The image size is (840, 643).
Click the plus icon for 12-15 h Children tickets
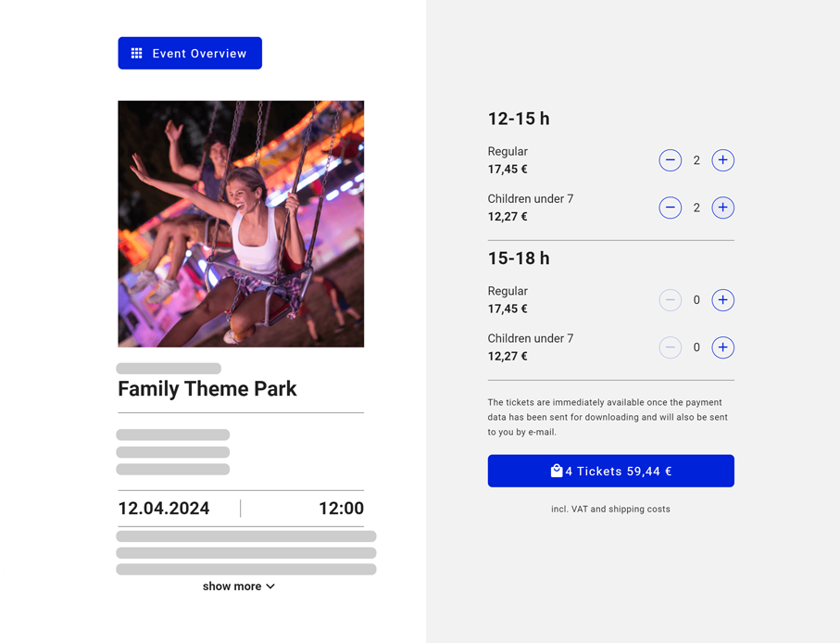(722, 208)
